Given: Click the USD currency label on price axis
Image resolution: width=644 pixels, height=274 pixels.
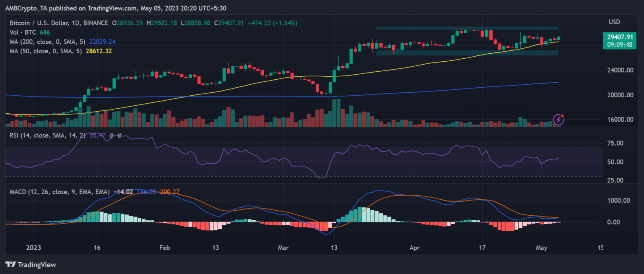Looking at the screenshot, I should (x=614, y=22).
